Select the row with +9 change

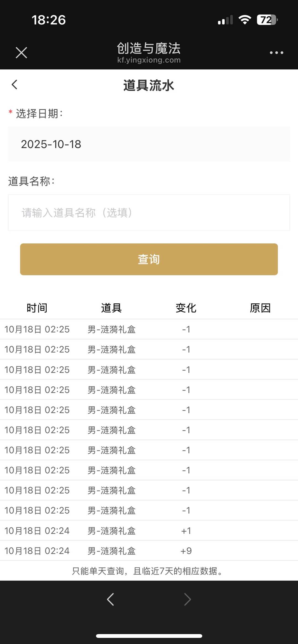[x=149, y=551]
